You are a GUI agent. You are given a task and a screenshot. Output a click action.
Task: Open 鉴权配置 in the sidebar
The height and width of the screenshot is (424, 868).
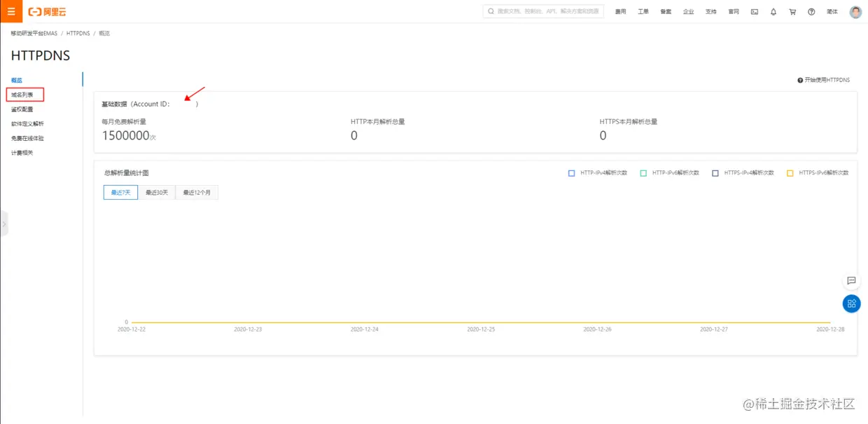(22, 109)
